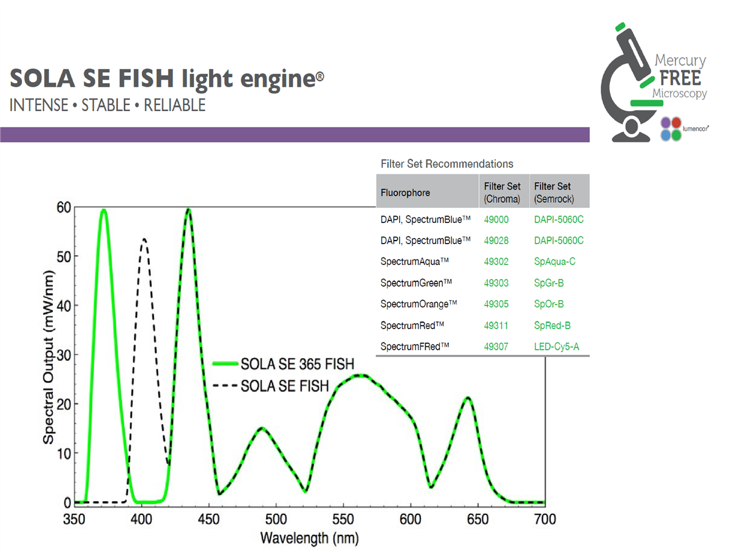Click the Wavelength (nm) axis label
This screenshot has height=560, width=729.
click(309, 538)
